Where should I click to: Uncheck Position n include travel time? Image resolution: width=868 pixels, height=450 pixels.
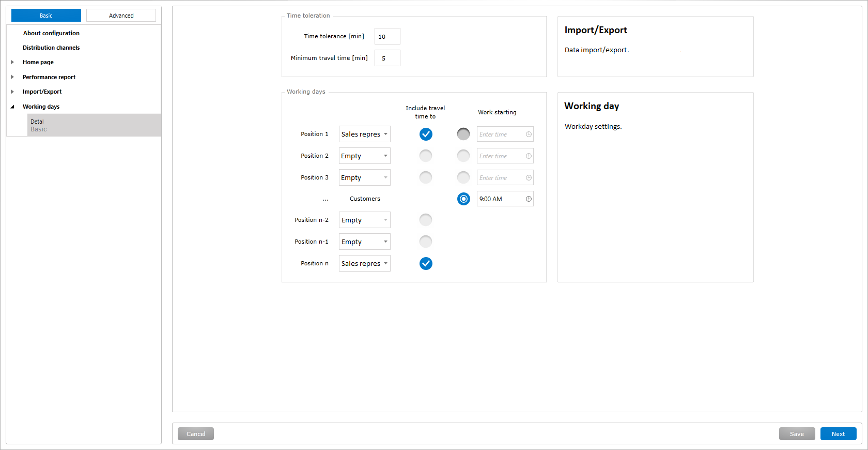426,264
